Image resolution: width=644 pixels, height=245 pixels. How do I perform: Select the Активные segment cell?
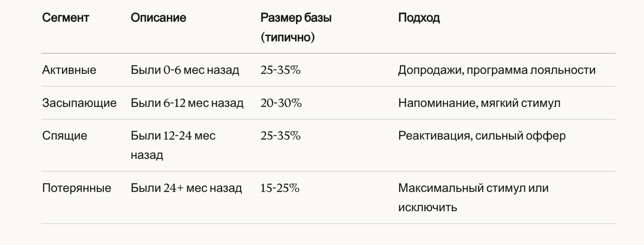[69, 70]
